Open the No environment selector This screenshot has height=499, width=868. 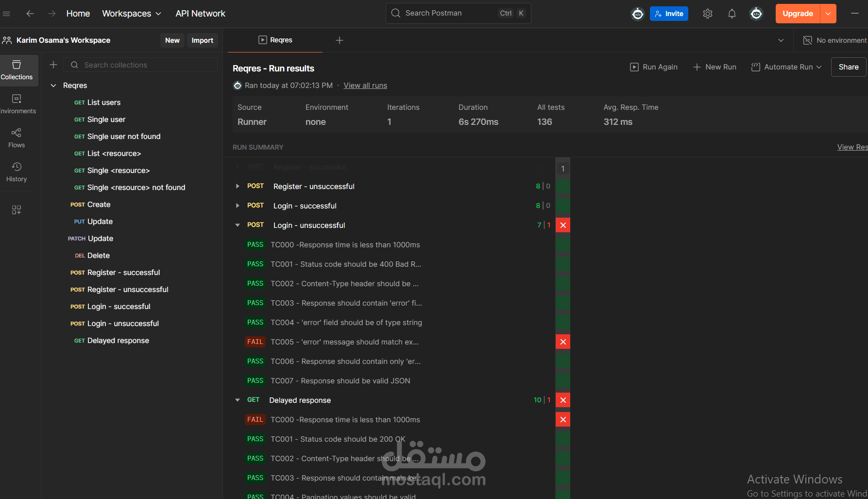coord(835,40)
